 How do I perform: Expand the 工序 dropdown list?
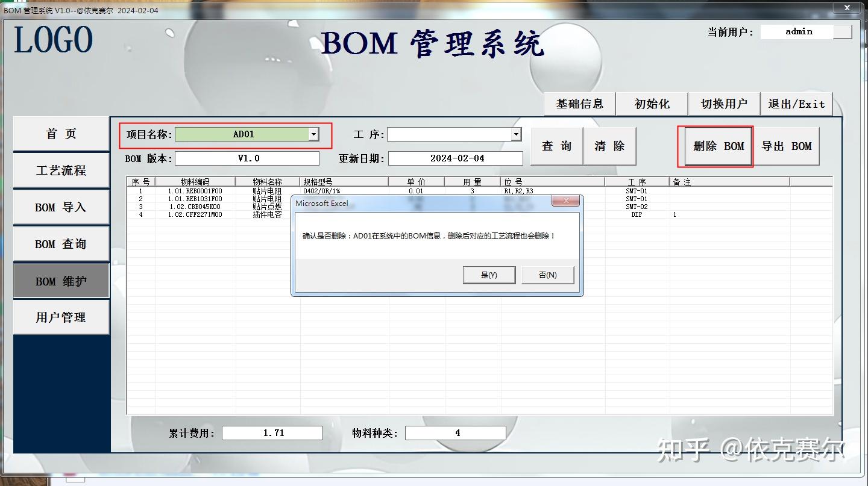click(x=517, y=134)
